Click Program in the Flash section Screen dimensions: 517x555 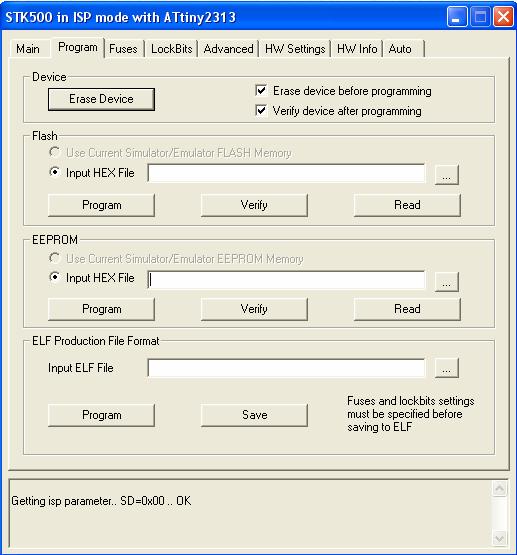click(101, 205)
